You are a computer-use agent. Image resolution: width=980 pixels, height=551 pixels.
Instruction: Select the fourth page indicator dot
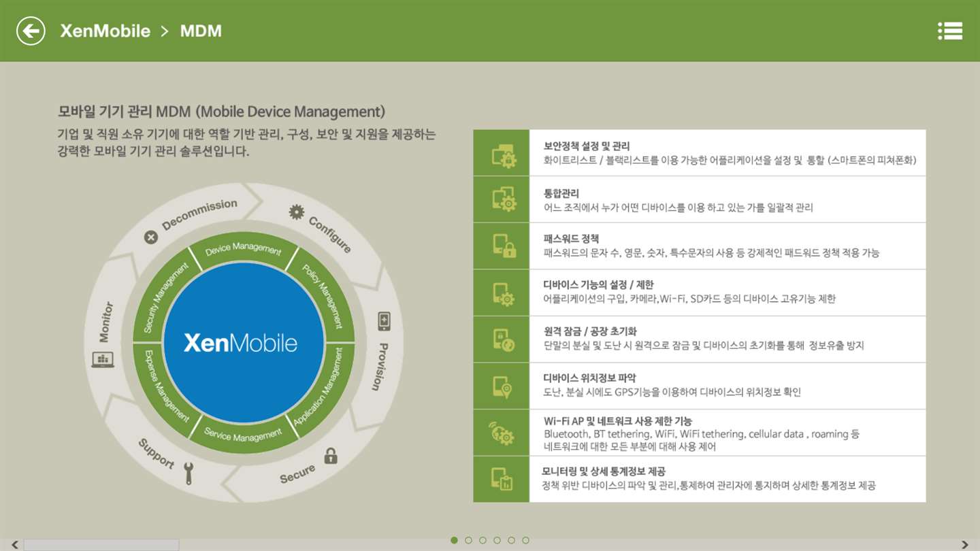coord(497,540)
